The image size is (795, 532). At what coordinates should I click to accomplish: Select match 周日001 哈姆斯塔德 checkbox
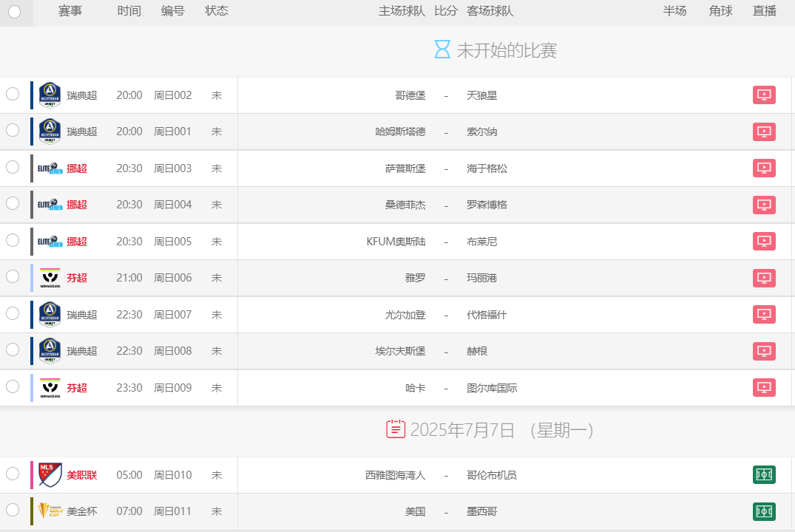point(13,130)
